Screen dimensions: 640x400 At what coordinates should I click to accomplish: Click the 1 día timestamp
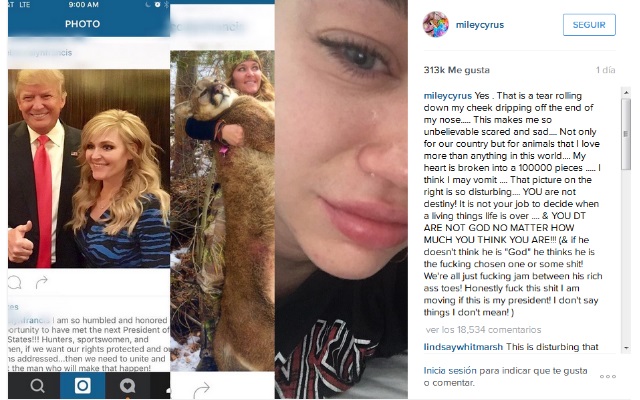(x=605, y=70)
